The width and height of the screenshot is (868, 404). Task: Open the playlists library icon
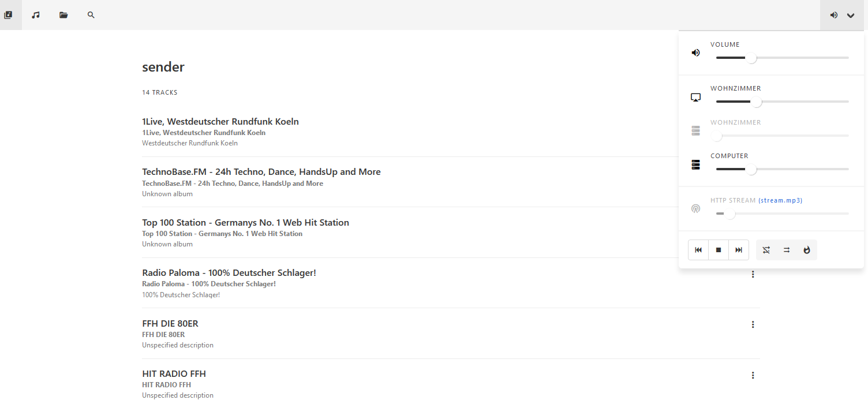[x=8, y=15]
